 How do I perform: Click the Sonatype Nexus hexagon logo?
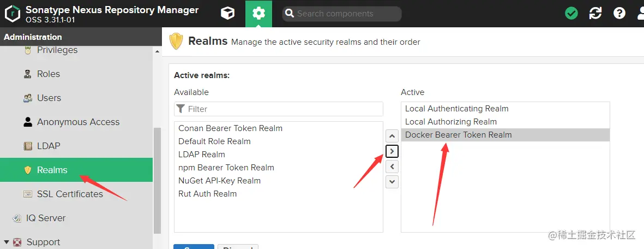tap(13, 14)
